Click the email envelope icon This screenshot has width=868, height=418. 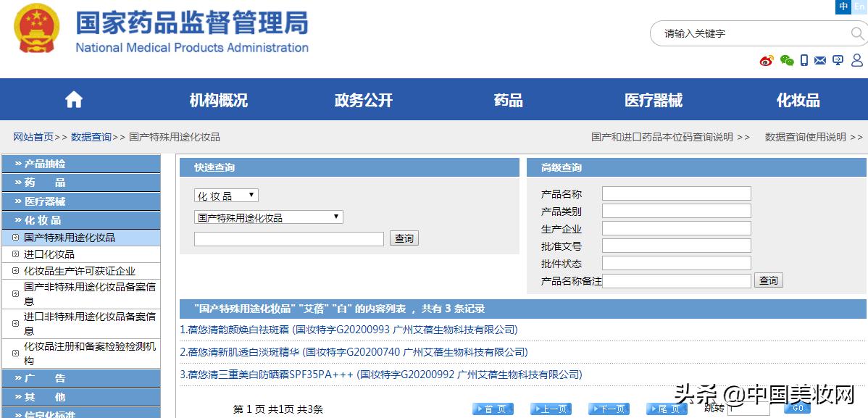[x=820, y=60]
